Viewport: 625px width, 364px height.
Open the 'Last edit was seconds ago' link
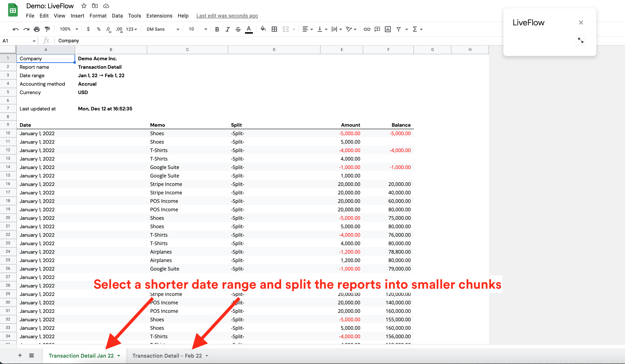(x=227, y=16)
